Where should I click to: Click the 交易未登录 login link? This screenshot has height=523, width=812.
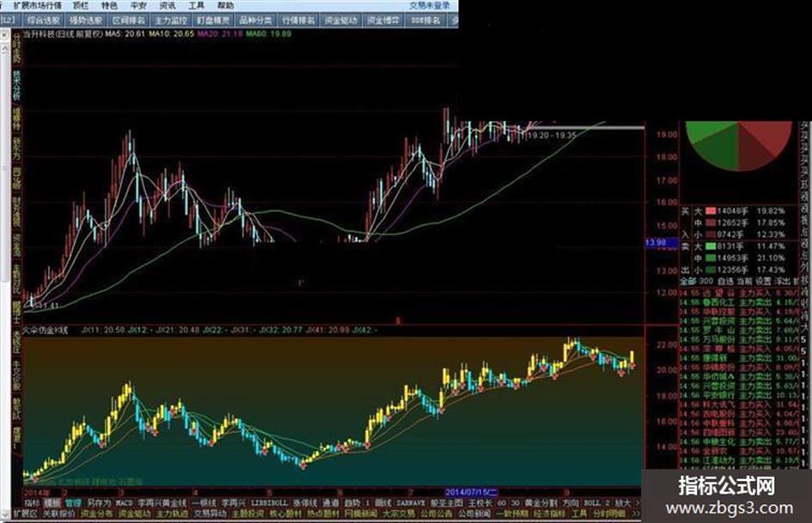[x=430, y=6]
